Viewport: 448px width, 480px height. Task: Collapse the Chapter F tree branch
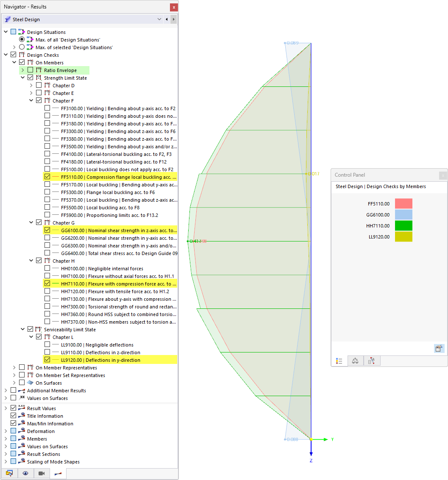tap(31, 100)
